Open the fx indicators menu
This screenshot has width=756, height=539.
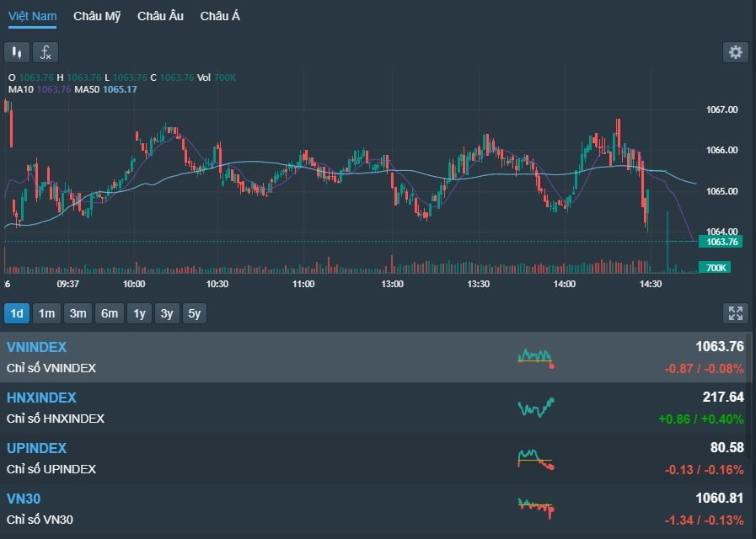46,52
